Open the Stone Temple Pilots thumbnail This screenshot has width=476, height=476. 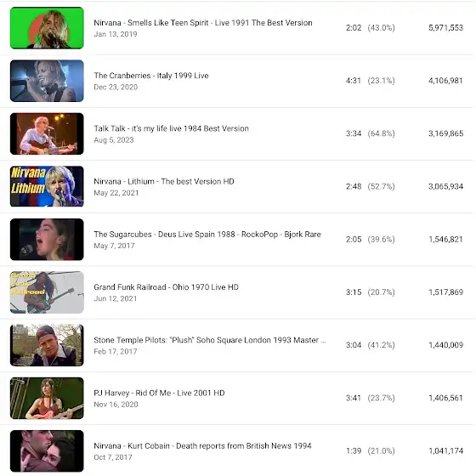point(47,345)
